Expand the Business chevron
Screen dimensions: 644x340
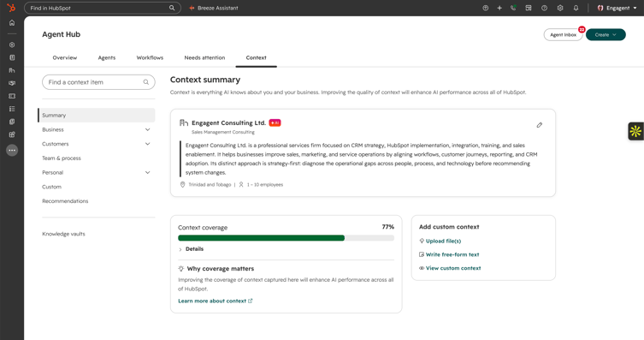point(147,129)
